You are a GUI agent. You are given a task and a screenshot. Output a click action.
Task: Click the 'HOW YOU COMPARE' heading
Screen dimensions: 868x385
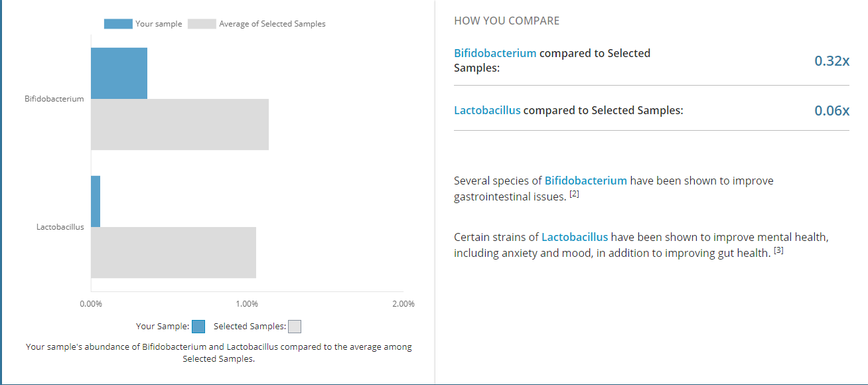[x=506, y=21]
